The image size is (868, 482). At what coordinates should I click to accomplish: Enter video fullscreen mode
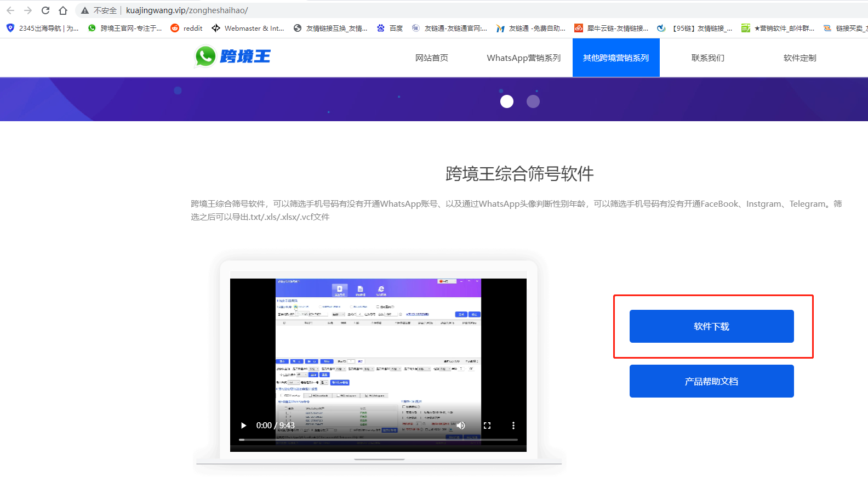pos(487,426)
